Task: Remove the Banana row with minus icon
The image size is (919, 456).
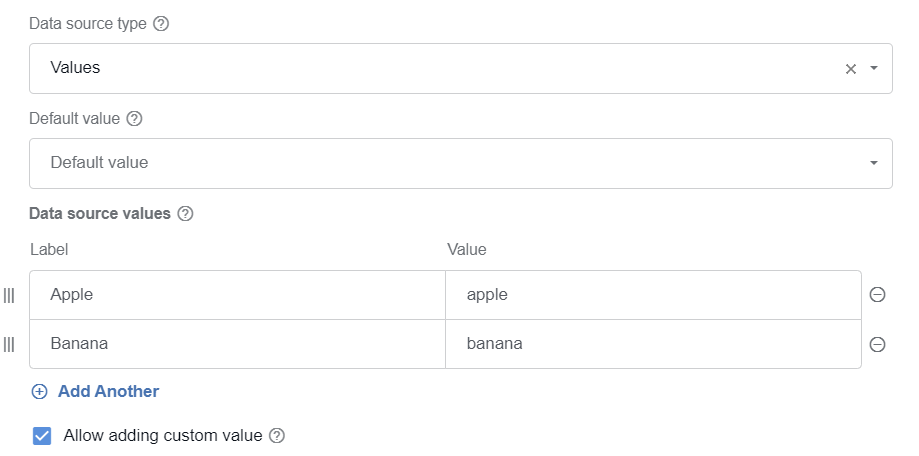Action: click(x=877, y=344)
